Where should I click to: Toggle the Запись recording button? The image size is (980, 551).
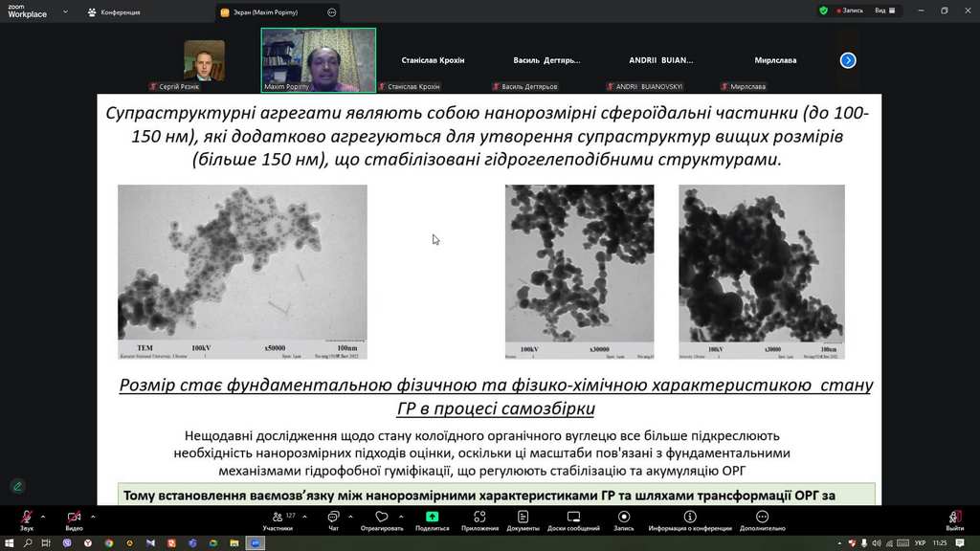[623, 518]
